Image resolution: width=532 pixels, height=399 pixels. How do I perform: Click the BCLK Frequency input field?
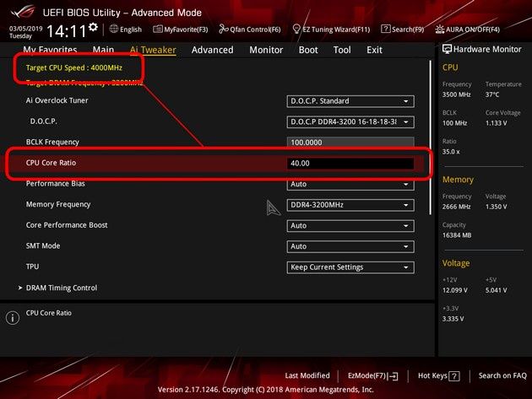pyautogui.click(x=350, y=143)
